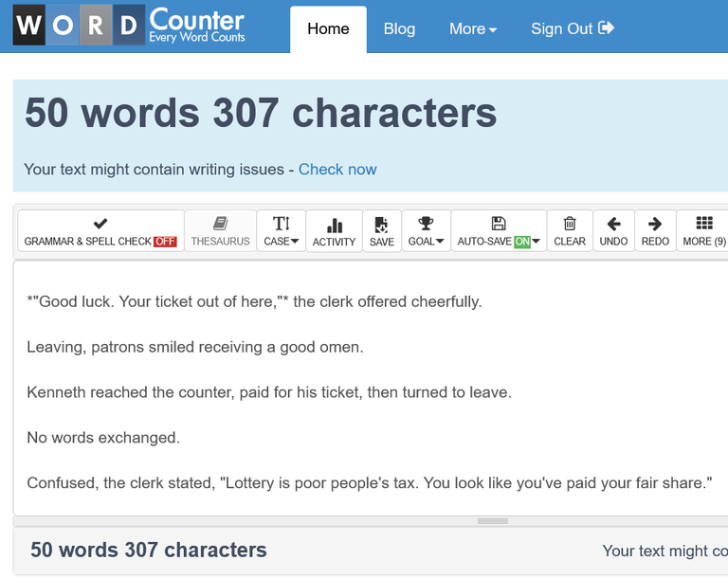Click the bottom '50 words 307 characters' counter
The width and height of the screenshot is (728, 579).
(149, 551)
